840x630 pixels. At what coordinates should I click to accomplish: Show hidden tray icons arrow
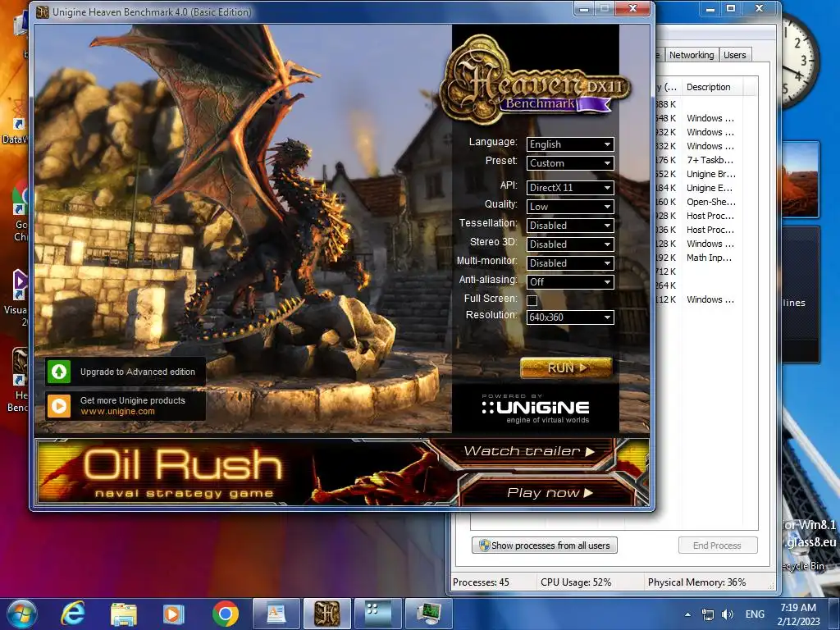click(x=688, y=614)
